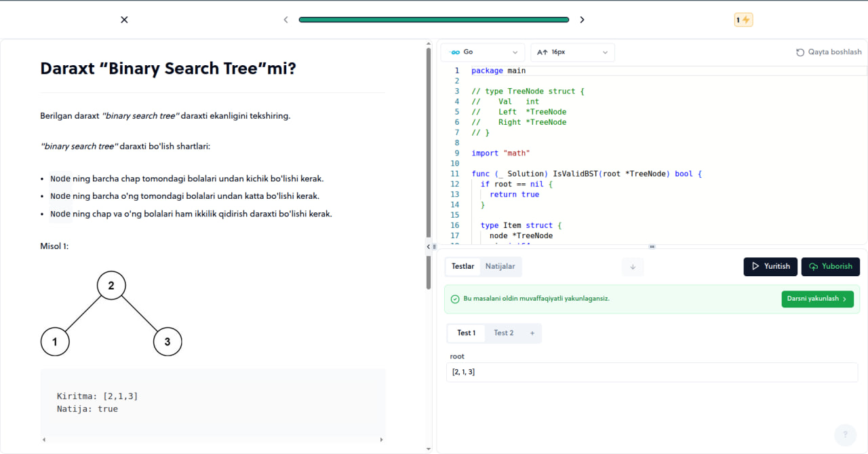Viewport: 868px width, 454px height.
Task: Click Darsni yakunlash button
Action: (x=818, y=299)
